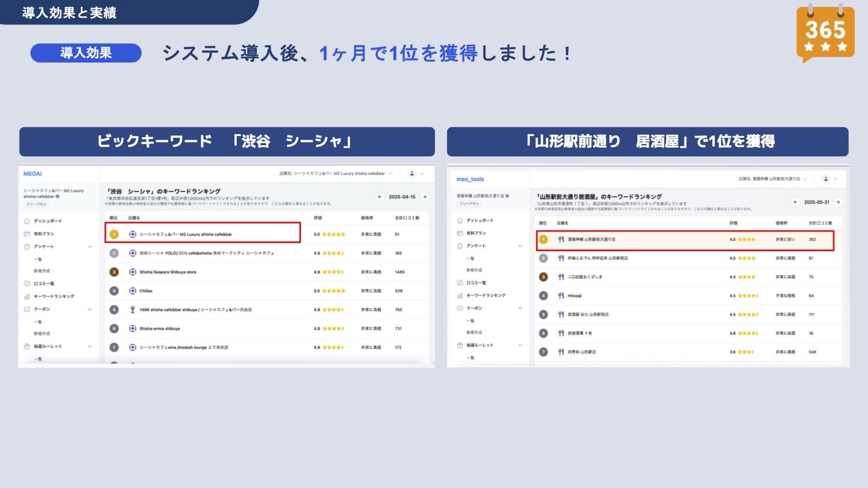
Task: Click the 導入効果 blue pill button
Action: click(86, 53)
